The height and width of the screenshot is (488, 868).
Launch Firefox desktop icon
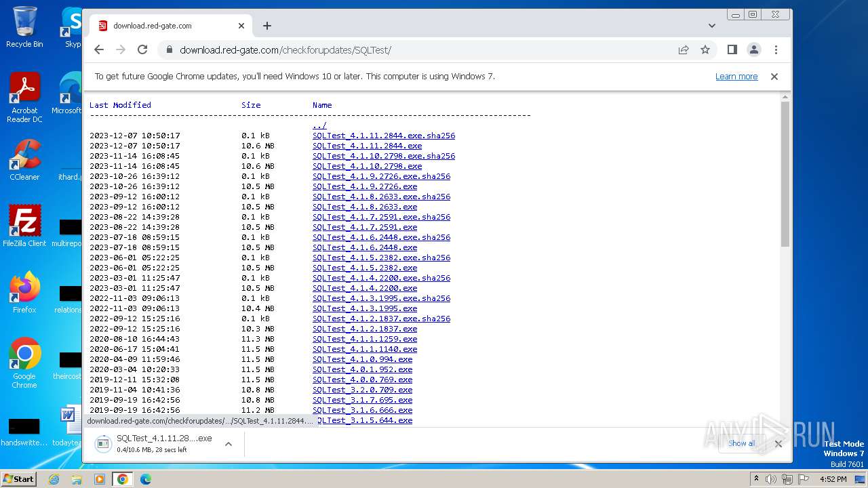[24, 293]
